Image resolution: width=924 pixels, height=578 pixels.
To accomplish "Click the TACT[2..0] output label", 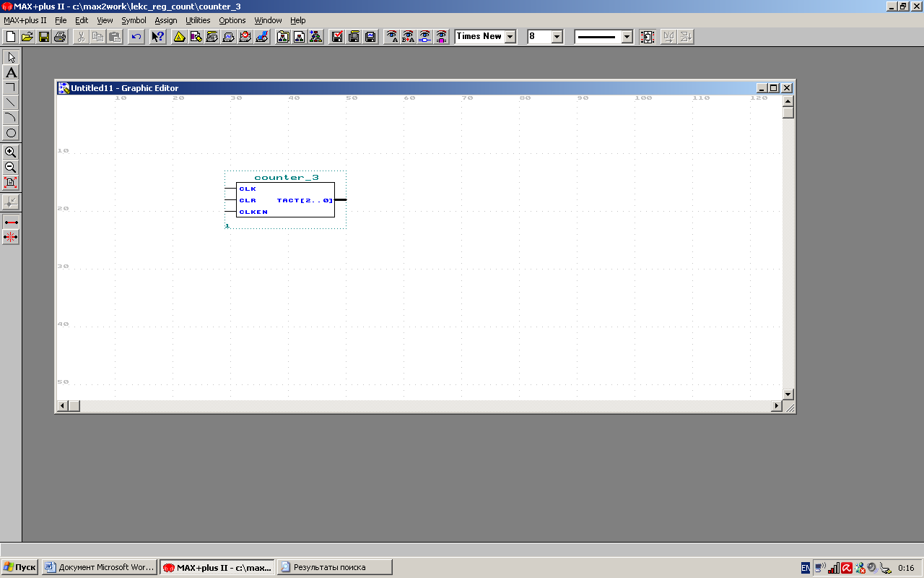I will pos(305,200).
